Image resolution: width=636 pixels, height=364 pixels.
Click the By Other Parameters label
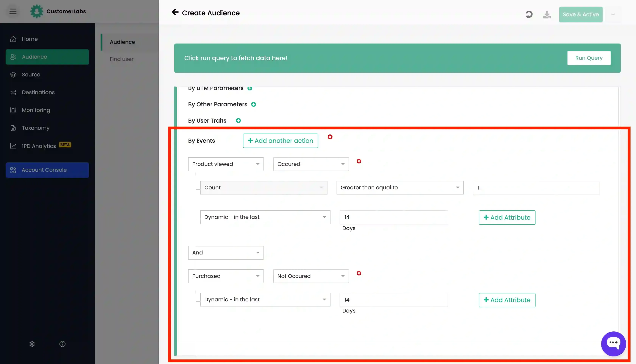tap(218, 104)
